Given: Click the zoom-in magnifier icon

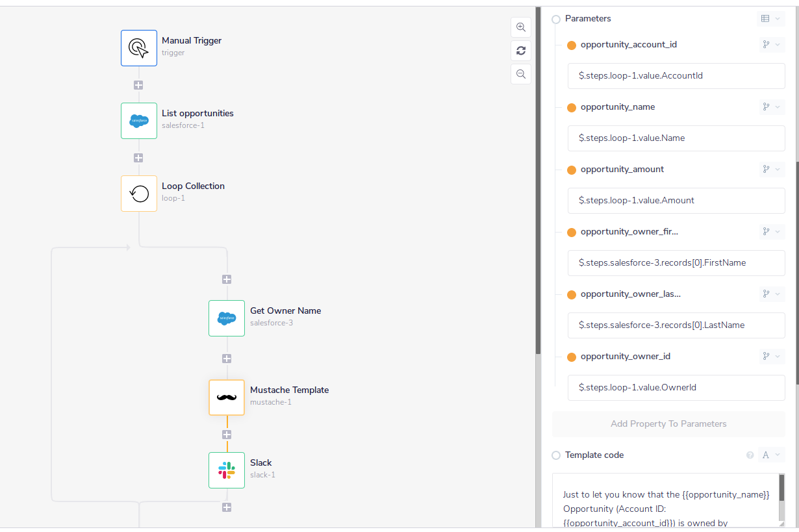Looking at the screenshot, I should [520, 27].
